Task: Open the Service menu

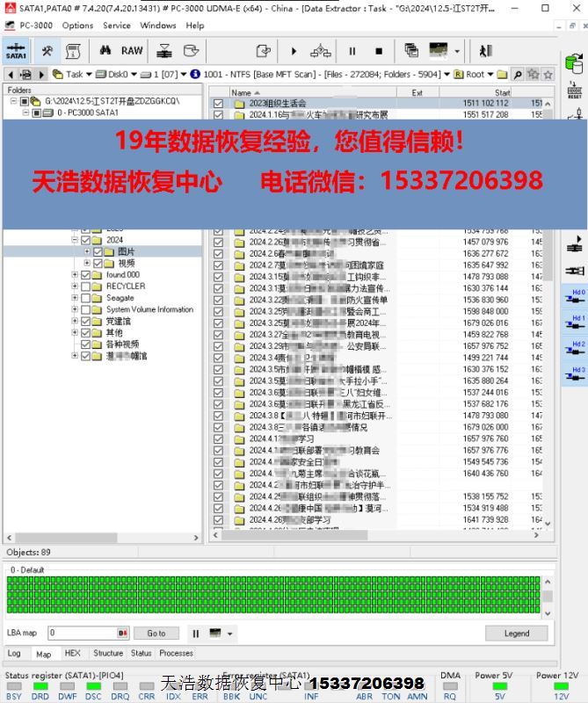Action: [x=117, y=25]
